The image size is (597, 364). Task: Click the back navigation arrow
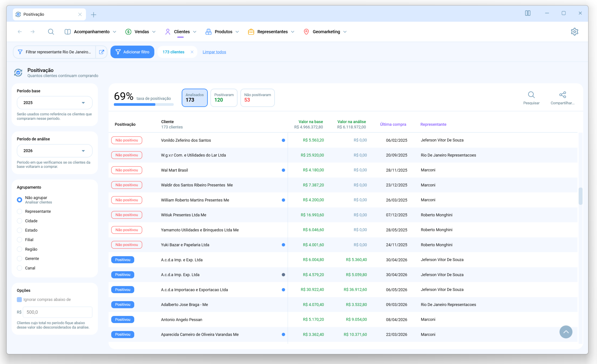pyautogui.click(x=20, y=32)
